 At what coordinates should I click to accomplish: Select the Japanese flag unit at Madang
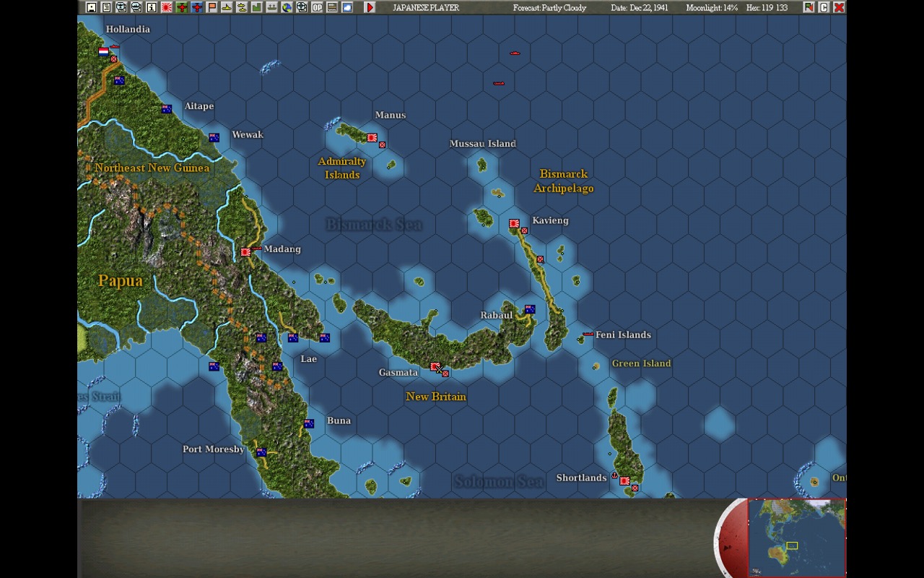[x=246, y=252]
